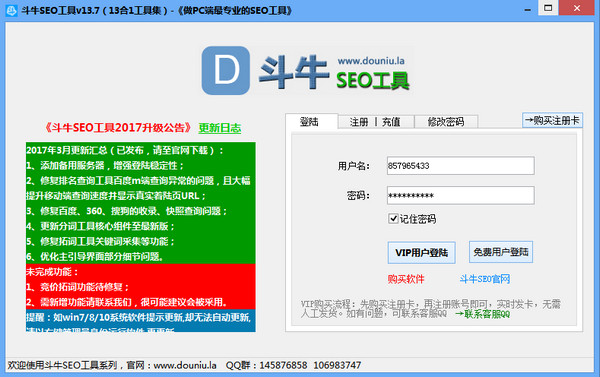Focus the 密码 input field

(461, 196)
